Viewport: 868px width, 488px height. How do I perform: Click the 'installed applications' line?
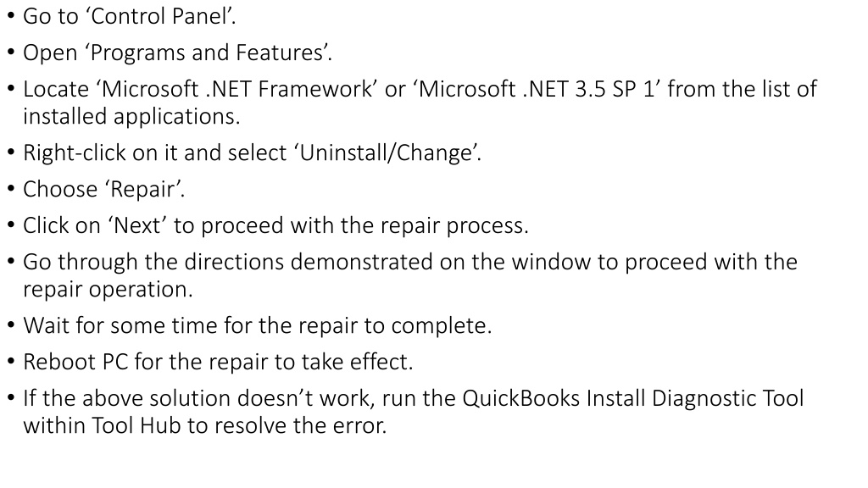(131, 117)
